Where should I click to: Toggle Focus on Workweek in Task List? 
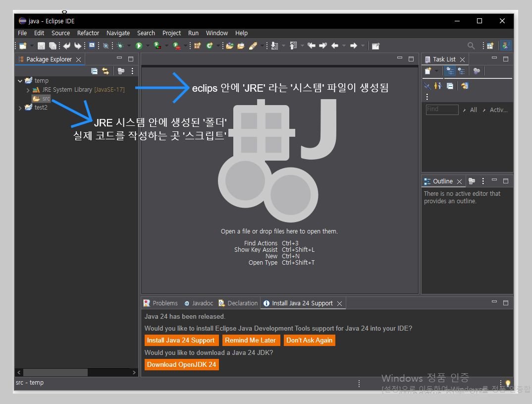(477, 71)
